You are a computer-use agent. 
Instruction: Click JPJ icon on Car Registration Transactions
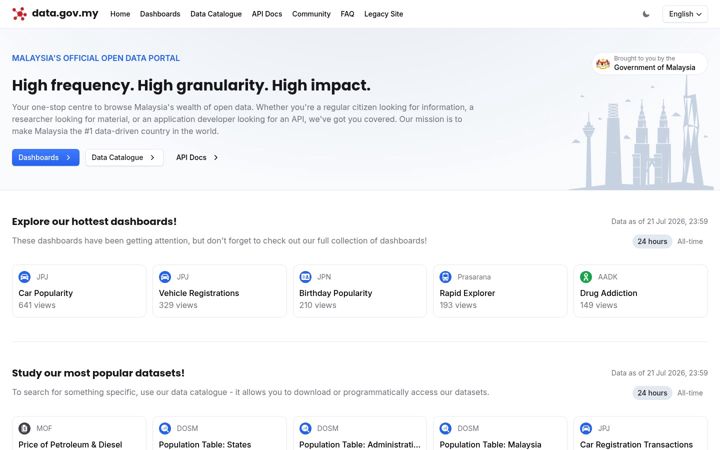coord(586,428)
